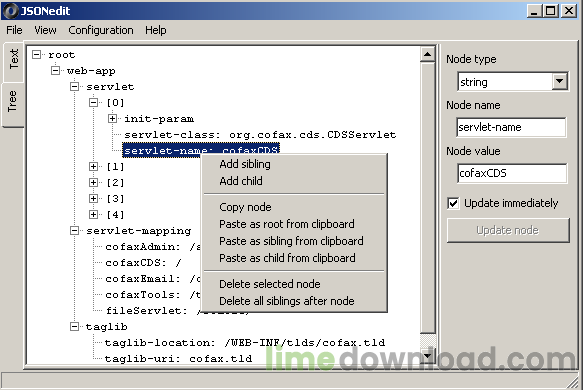Viewport: 583px width, 390px height.
Task: Select the cofaxAdmin mapping row
Action: coord(153,247)
